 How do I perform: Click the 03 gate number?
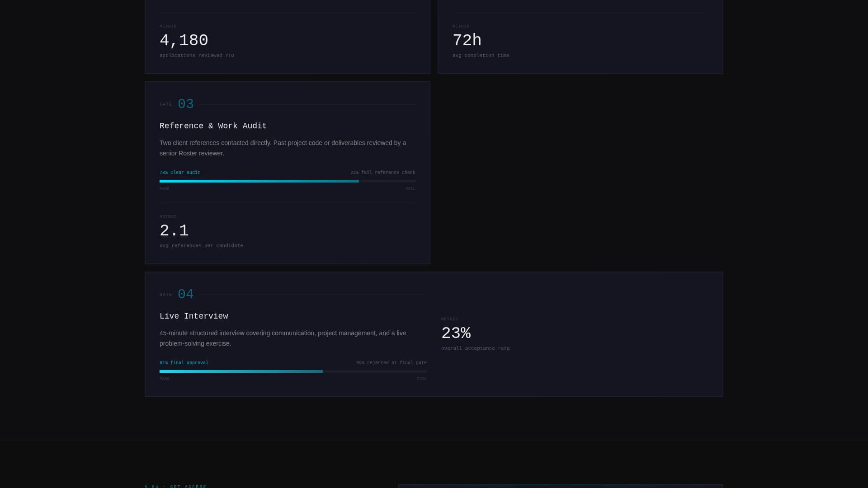(185, 104)
